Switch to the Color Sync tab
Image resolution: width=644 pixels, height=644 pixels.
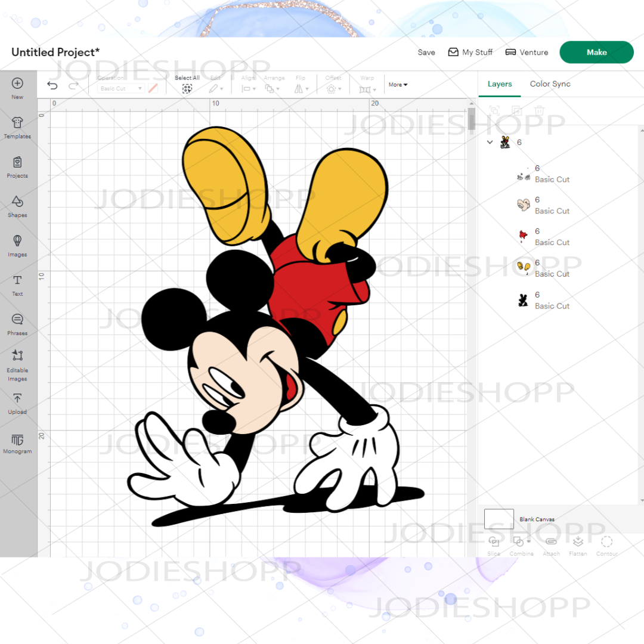click(550, 84)
